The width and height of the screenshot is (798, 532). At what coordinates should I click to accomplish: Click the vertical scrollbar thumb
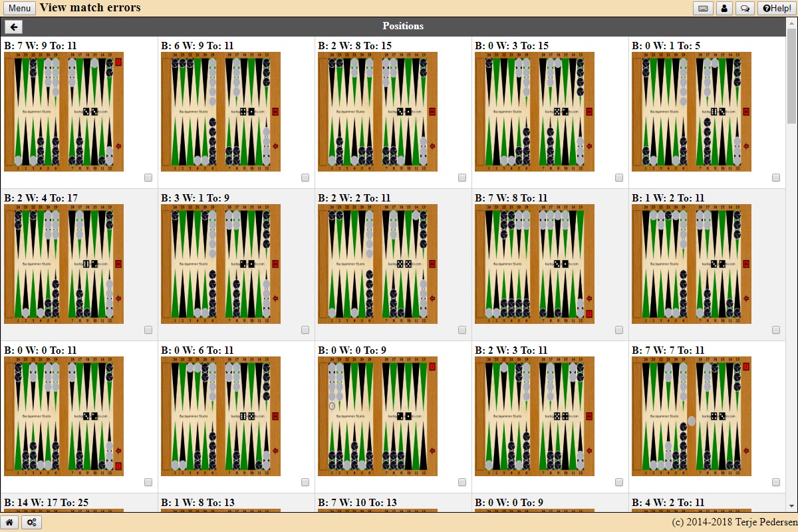[x=791, y=76]
